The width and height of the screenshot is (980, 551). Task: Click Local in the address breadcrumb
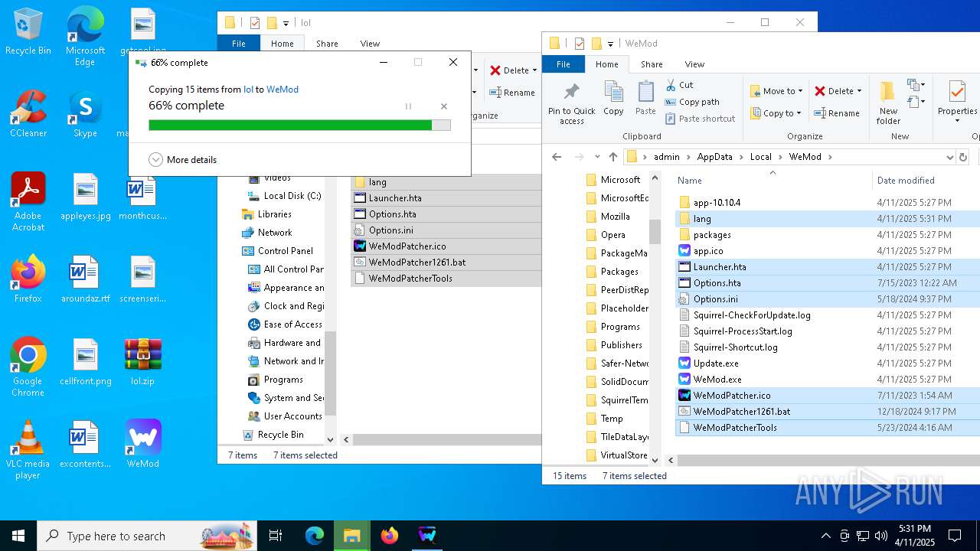click(x=760, y=157)
